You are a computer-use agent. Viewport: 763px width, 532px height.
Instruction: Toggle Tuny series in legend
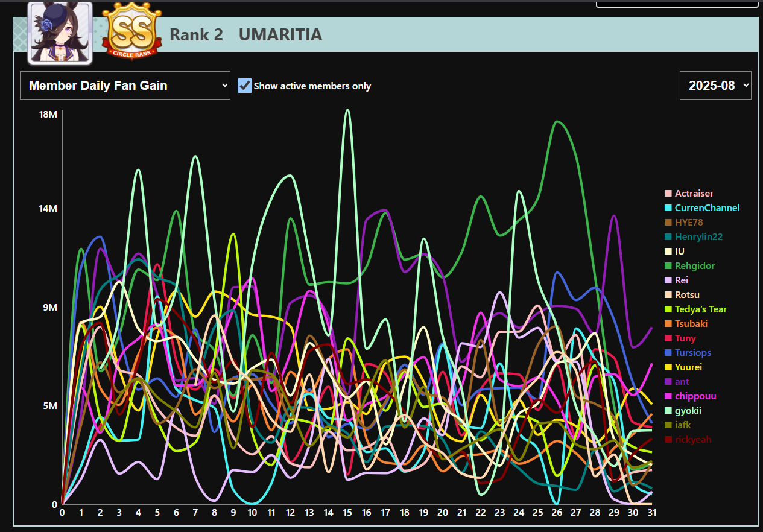tap(680, 338)
